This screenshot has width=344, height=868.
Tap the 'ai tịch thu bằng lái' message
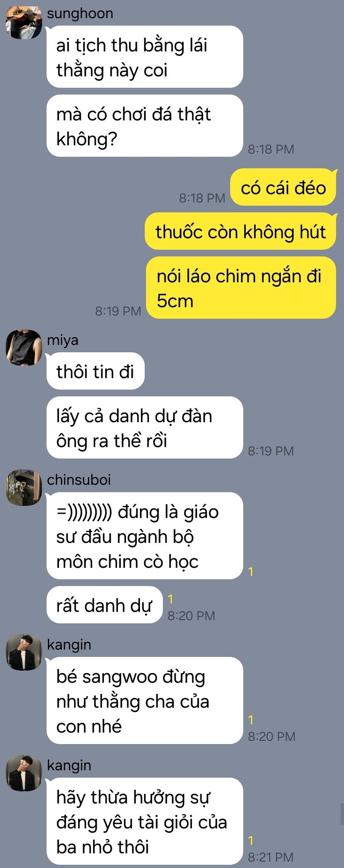click(145, 57)
